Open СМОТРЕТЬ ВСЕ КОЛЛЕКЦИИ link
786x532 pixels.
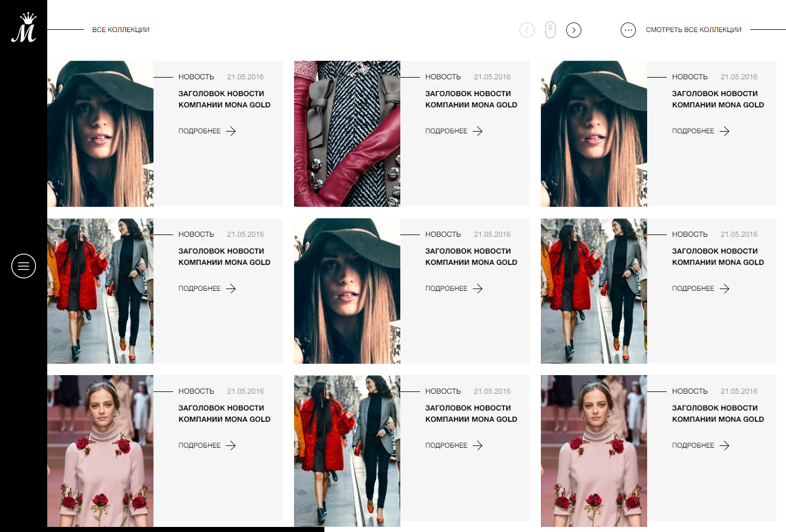(x=693, y=30)
